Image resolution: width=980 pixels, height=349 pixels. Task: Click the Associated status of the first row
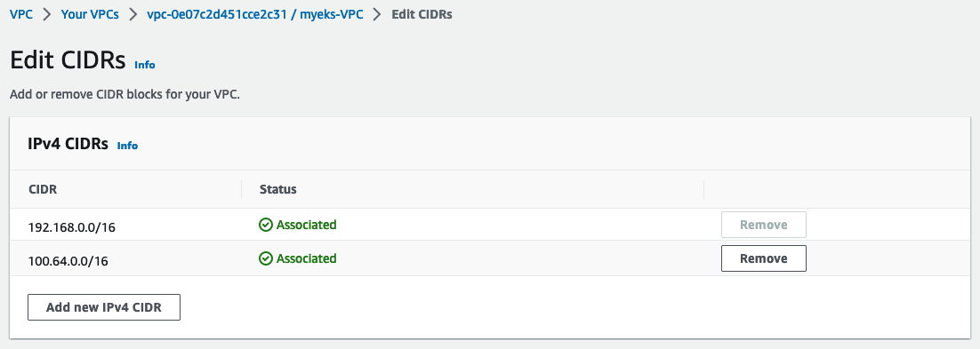[x=306, y=225]
